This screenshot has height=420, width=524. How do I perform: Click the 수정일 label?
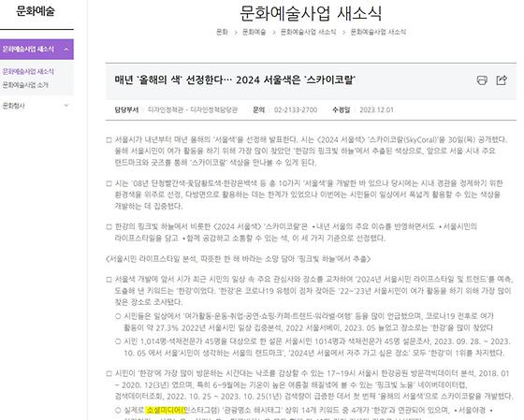point(341,110)
